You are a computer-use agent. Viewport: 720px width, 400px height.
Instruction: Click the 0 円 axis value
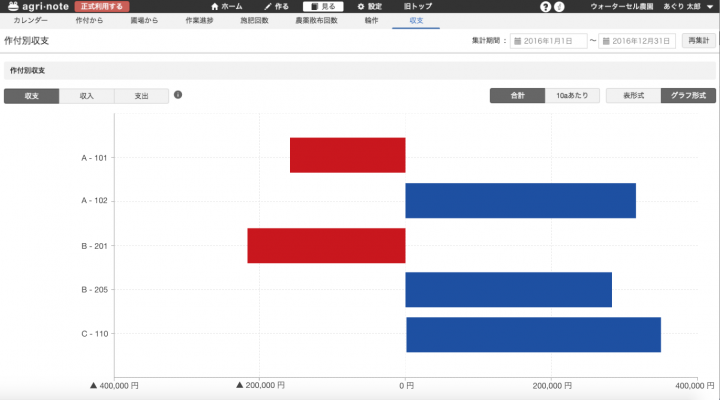pyautogui.click(x=406, y=386)
